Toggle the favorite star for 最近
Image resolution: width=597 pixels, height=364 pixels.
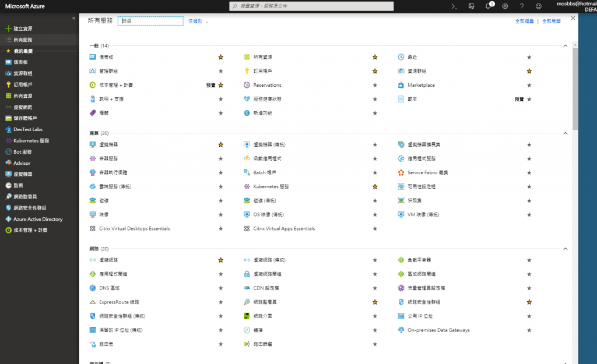point(529,57)
